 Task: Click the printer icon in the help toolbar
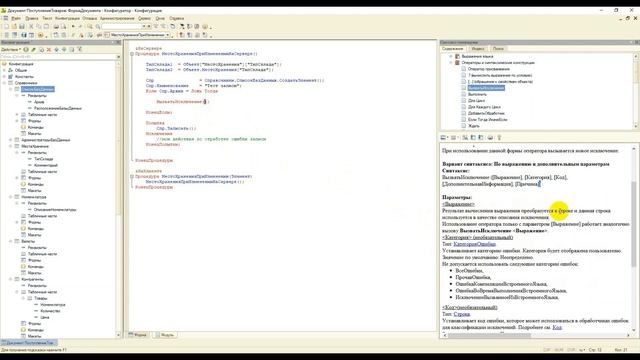pyautogui.click(x=490, y=138)
